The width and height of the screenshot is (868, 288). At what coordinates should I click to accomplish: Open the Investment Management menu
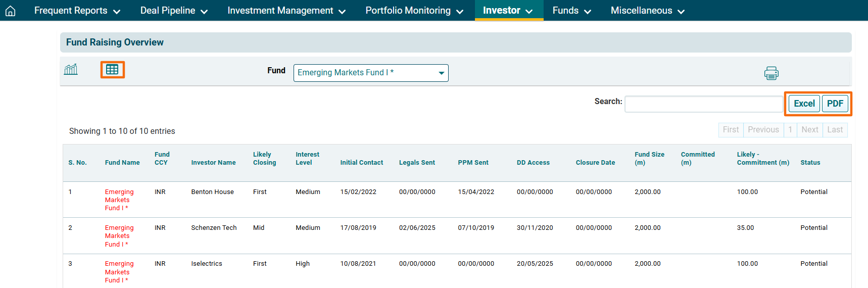coord(286,11)
